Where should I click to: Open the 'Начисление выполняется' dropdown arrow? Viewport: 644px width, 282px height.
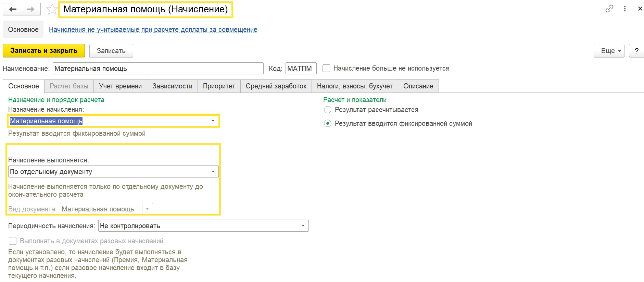(213, 172)
